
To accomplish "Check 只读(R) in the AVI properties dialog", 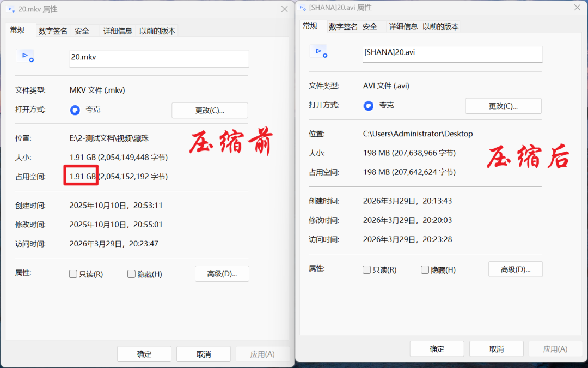I will tap(366, 269).
